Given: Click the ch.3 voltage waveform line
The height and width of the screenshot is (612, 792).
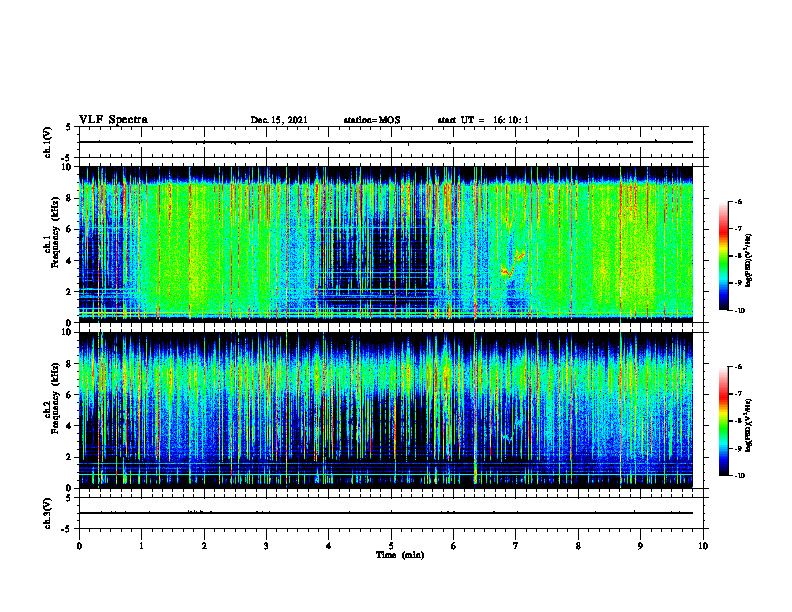Looking at the screenshot, I should pyautogui.click(x=386, y=513).
